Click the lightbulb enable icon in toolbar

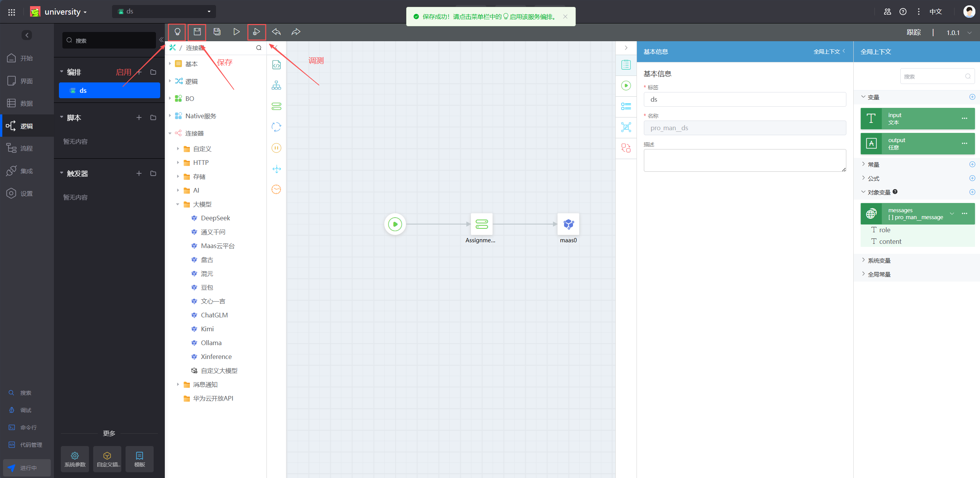[x=177, y=32]
